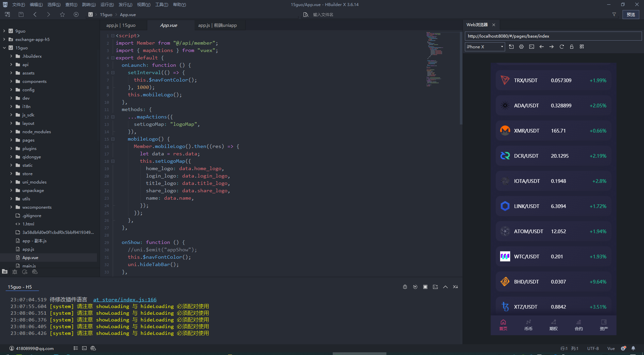Image resolution: width=644 pixels, height=355 pixels.
Task: Click the localhost URL address field
Action: [553, 36]
